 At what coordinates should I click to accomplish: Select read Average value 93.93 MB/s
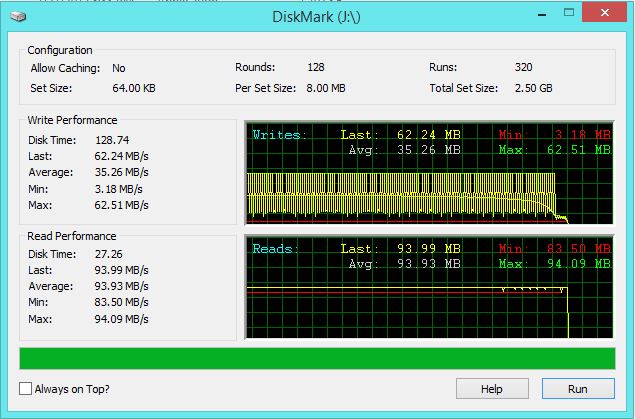coord(121,286)
